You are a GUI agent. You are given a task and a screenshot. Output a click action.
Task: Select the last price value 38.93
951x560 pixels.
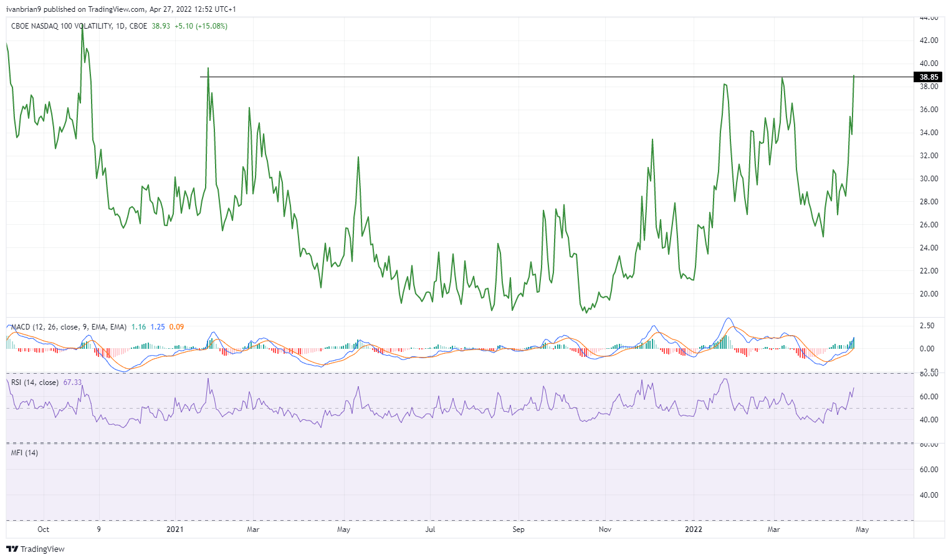pos(161,26)
